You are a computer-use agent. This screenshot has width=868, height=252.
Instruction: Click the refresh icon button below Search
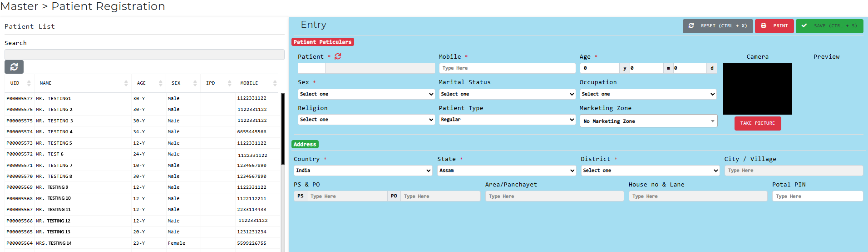pos(14,67)
